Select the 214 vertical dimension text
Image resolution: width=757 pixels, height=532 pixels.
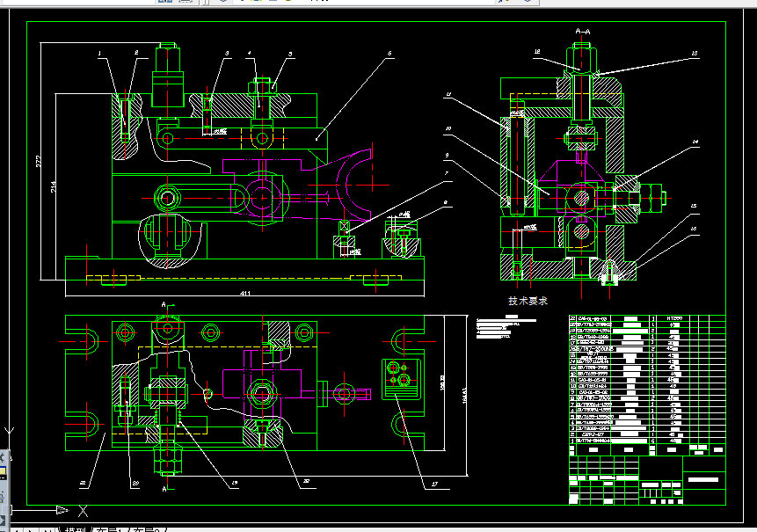tap(54, 186)
